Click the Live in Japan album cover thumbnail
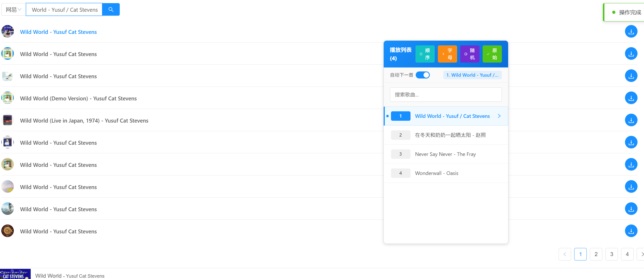This screenshot has width=644, height=279. pyautogui.click(x=8, y=120)
